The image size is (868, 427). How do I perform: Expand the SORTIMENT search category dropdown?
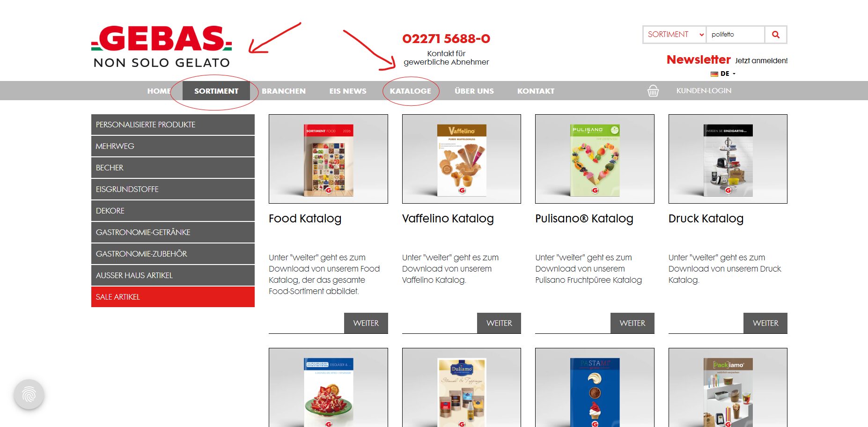[x=675, y=35]
